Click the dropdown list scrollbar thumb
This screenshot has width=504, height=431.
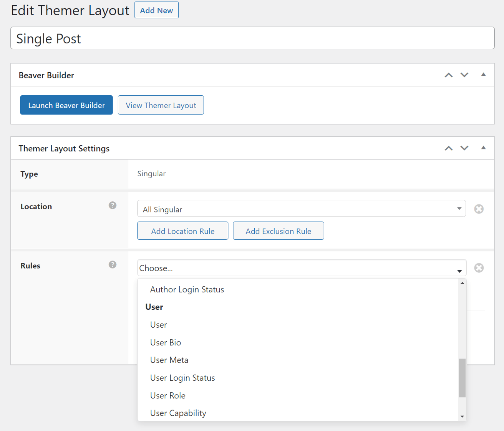462,378
